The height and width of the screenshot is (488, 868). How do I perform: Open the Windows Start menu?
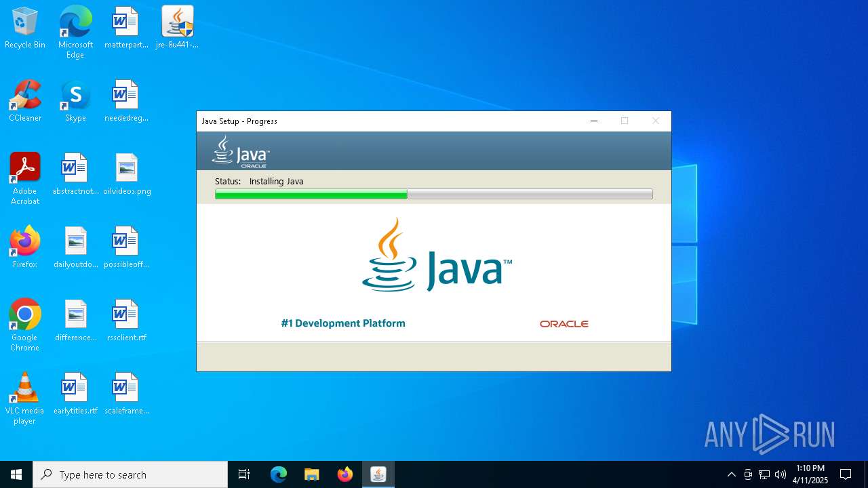pos(16,474)
